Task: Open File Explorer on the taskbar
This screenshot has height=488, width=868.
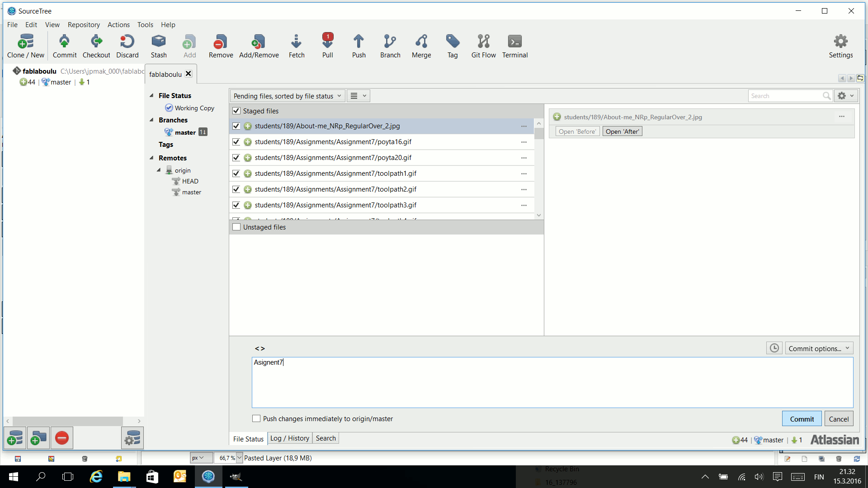Action: [124, 476]
